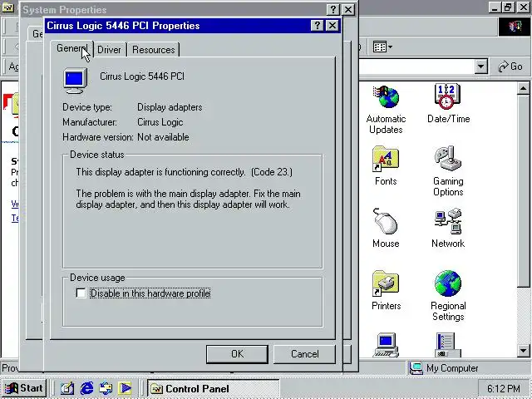Click the 'Cirrus Logic' manufacturer value
This screenshot has width=532, height=399.
(x=160, y=122)
